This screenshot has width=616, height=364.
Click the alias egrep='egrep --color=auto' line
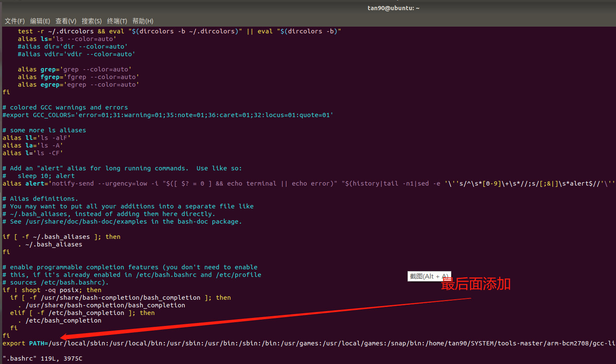pyautogui.click(x=78, y=85)
